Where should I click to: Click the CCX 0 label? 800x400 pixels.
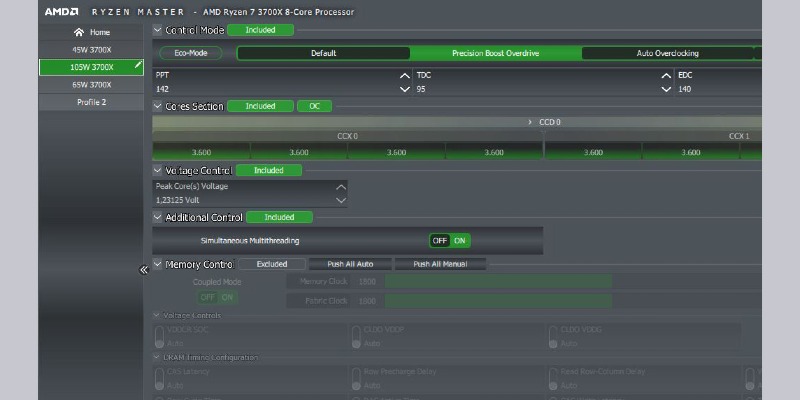point(347,137)
